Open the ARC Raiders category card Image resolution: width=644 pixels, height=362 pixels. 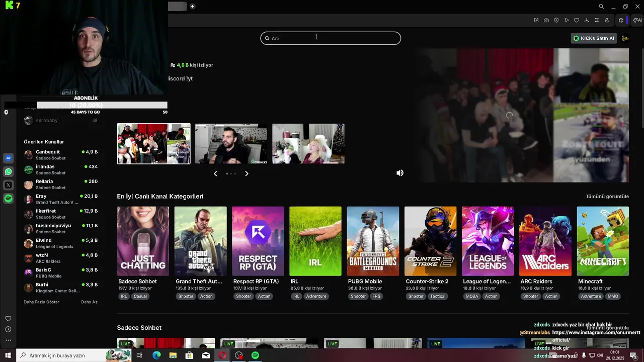[x=545, y=241]
